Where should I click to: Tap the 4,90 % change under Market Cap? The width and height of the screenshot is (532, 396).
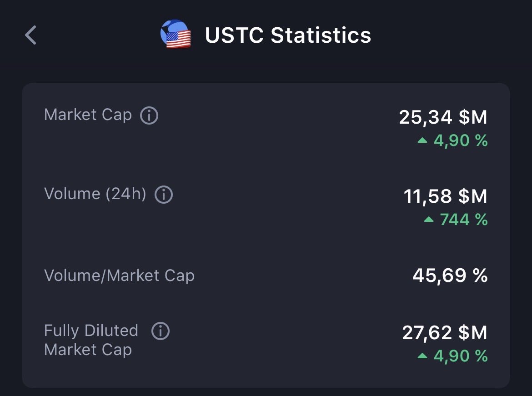coord(460,140)
